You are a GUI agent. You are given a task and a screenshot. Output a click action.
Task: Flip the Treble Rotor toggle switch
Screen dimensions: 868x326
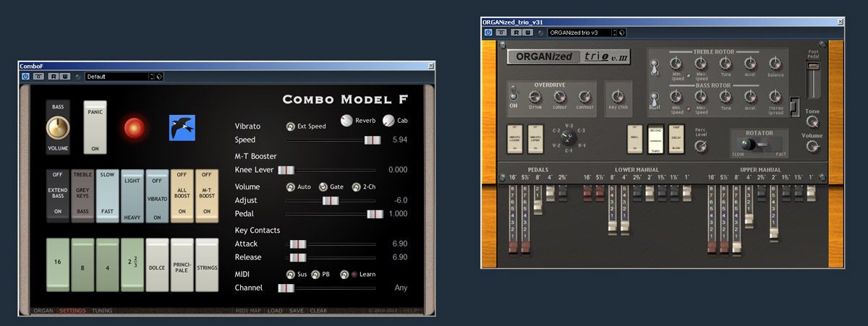(x=655, y=67)
